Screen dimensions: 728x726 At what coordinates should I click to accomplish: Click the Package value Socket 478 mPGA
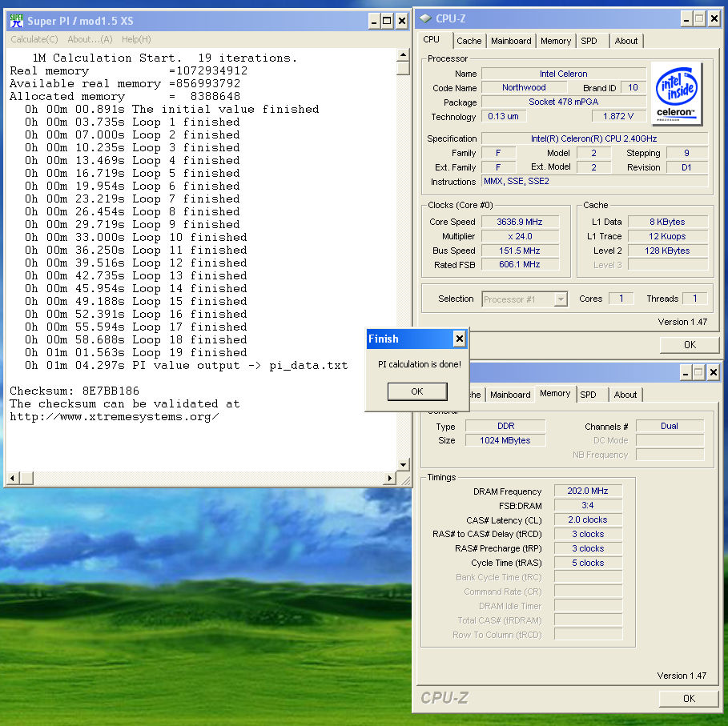[564, 102]
